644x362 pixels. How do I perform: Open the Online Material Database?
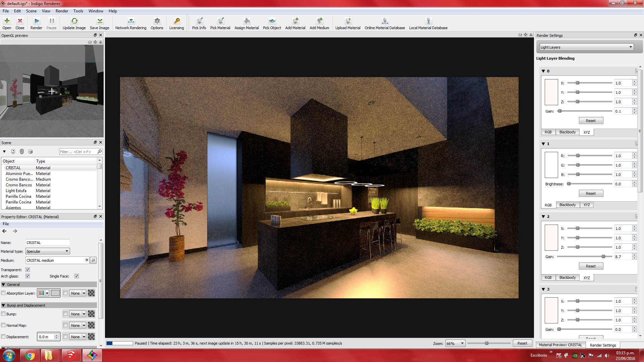[385, 23]
